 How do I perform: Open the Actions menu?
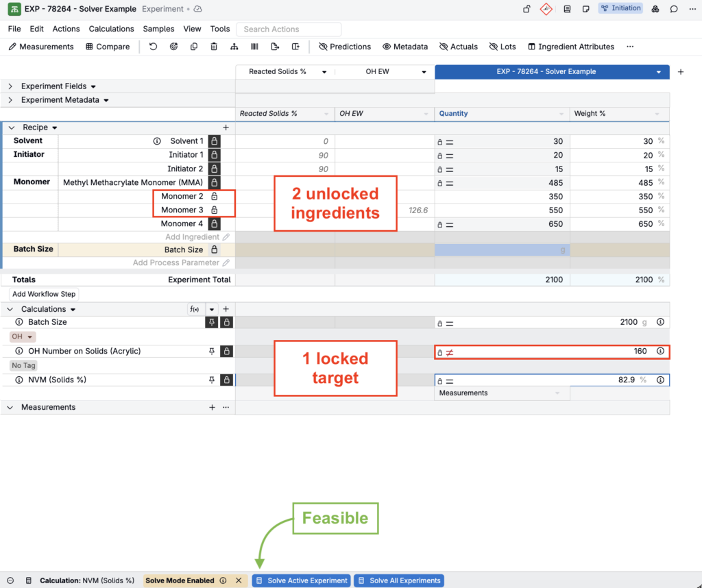[x=66, y=29]
